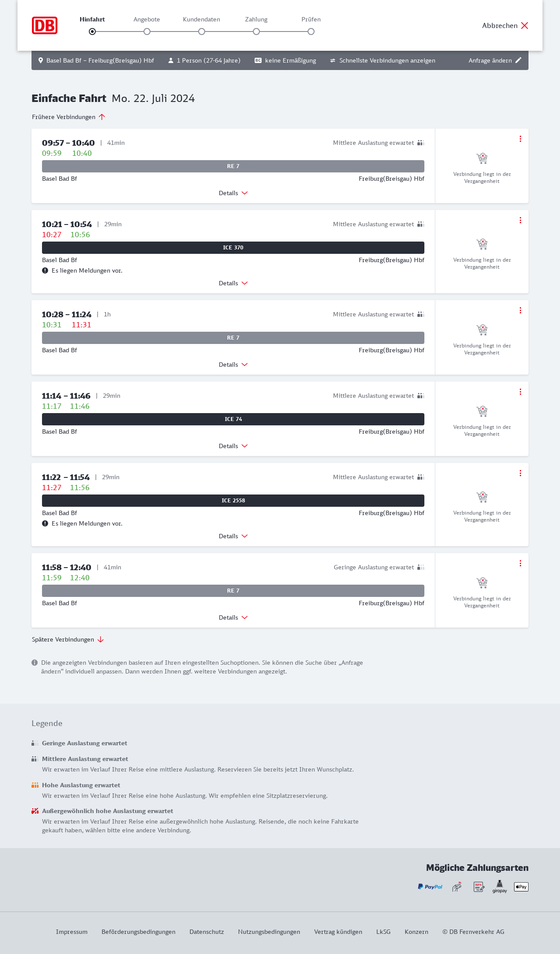
Task: Expand Details for the 09:57 RE 7 connection
Action: pos(233,193)
